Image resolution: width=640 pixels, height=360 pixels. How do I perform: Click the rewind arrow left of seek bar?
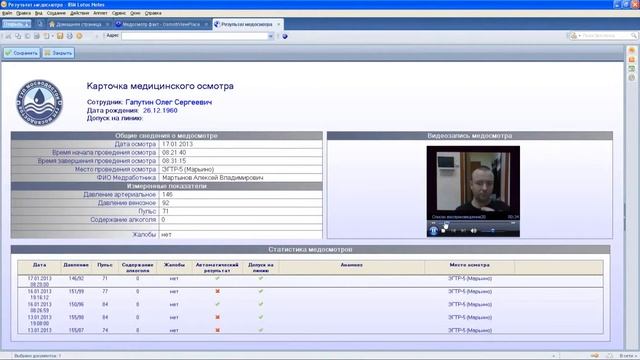coord(433,223)
